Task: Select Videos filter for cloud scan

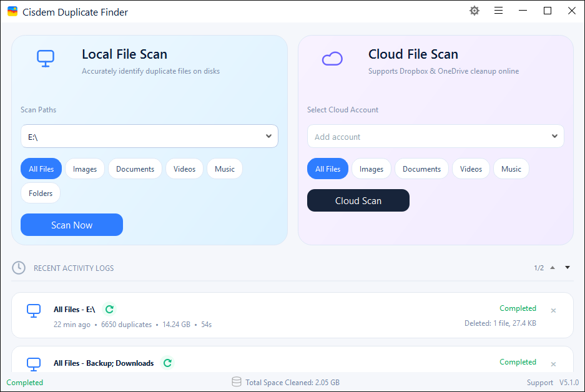Action: [471, 169]
